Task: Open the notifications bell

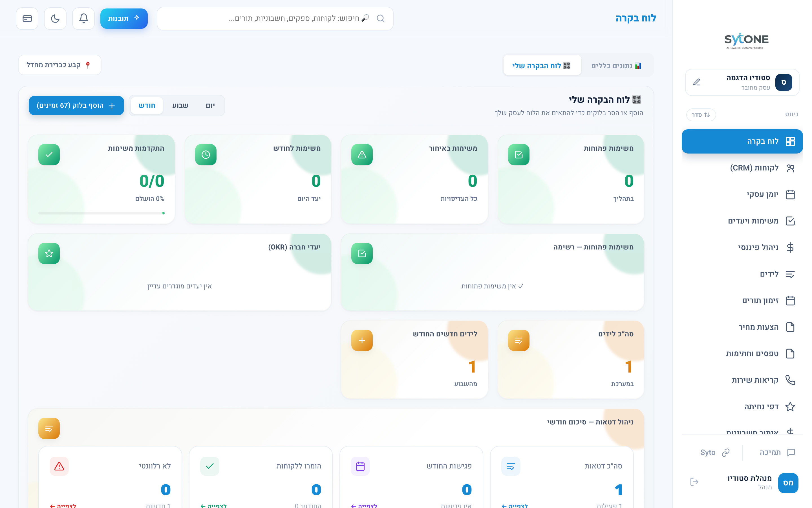Action: 83,18
